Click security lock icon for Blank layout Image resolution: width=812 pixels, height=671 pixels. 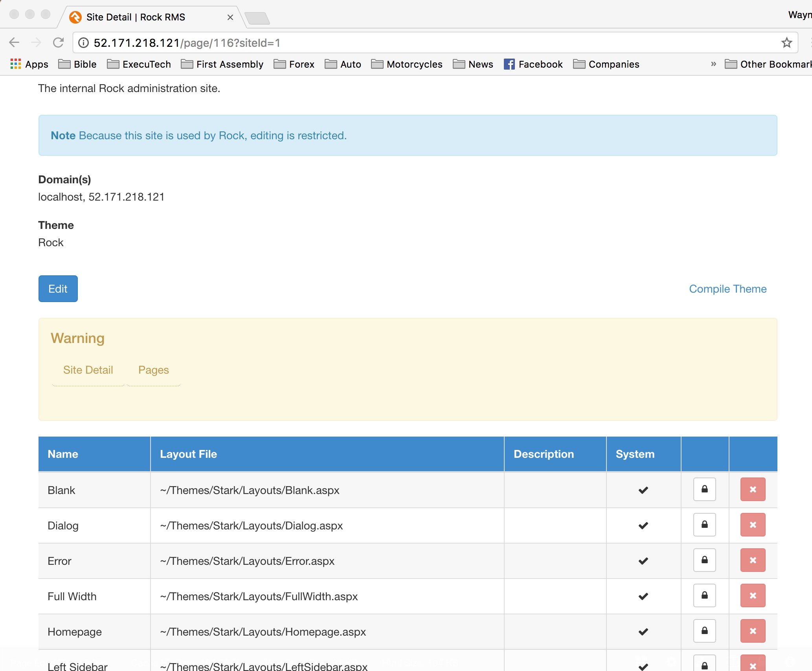pyautogui.click(x=704, y=489)
